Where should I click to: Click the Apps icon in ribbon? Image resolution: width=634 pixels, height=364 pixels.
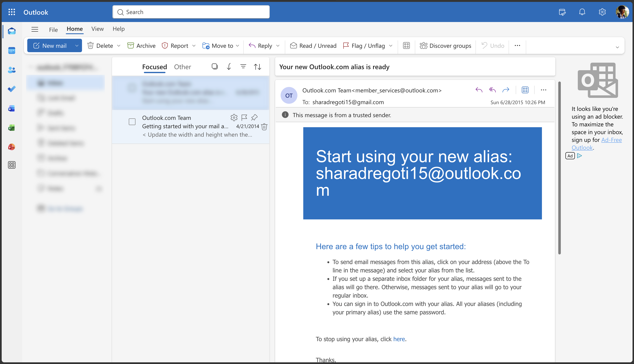pyautogui.click(x=406, y=45)
